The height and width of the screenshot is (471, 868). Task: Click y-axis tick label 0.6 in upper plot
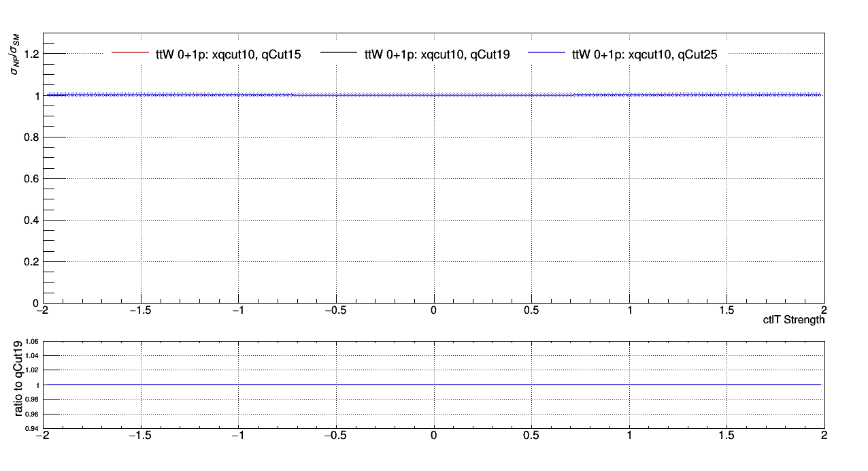tap(31, 179)
